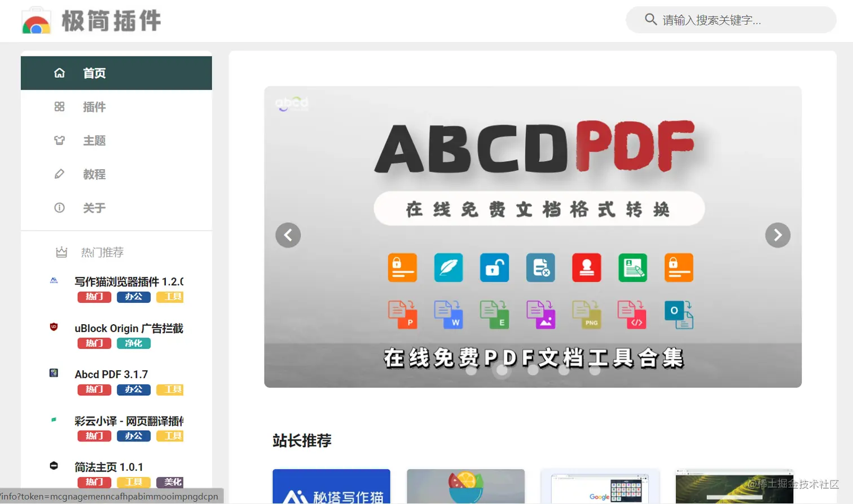Click 办公 tag under 彩云小译
This screenshot has height=504, width=853.
tap(134, 436)
